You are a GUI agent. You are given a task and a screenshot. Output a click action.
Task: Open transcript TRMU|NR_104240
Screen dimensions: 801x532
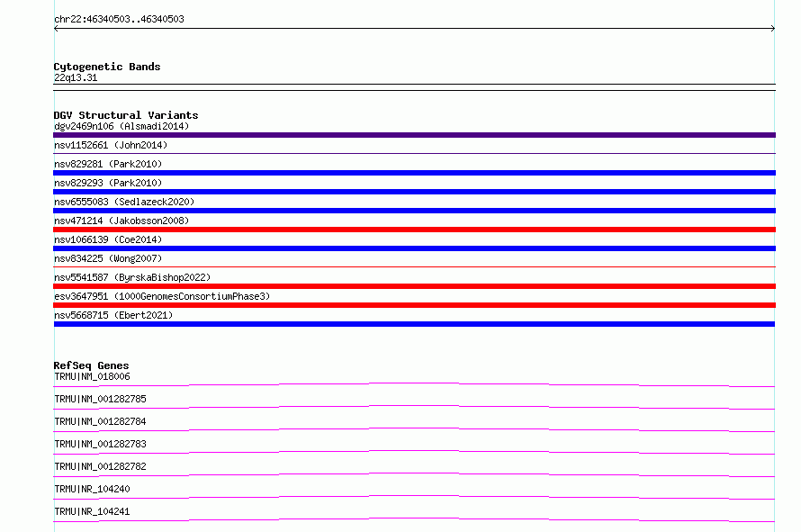(92, 489)
